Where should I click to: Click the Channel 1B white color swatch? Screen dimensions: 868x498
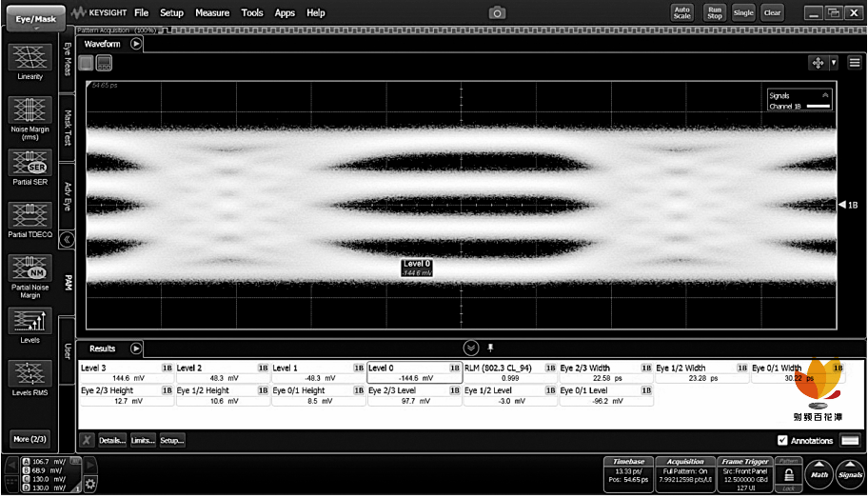(818, 107)
